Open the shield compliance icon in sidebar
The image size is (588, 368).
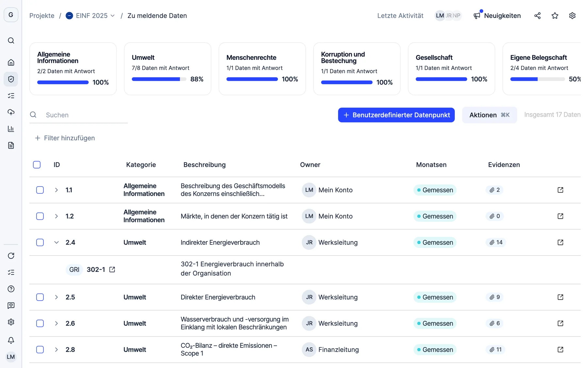[11, 79]
